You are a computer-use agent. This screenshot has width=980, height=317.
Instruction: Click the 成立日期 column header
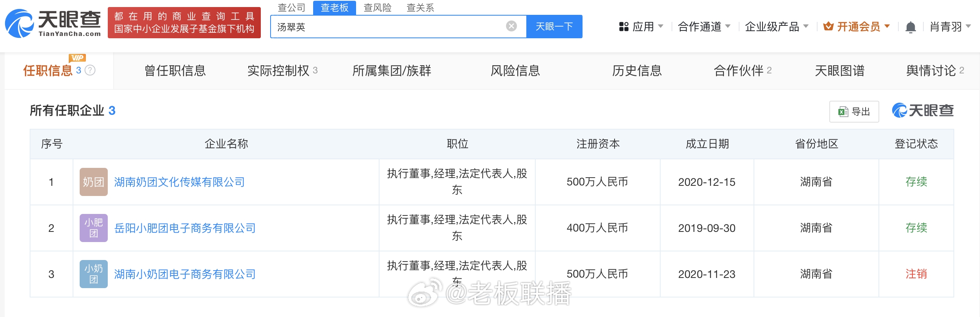click(707, 144)
